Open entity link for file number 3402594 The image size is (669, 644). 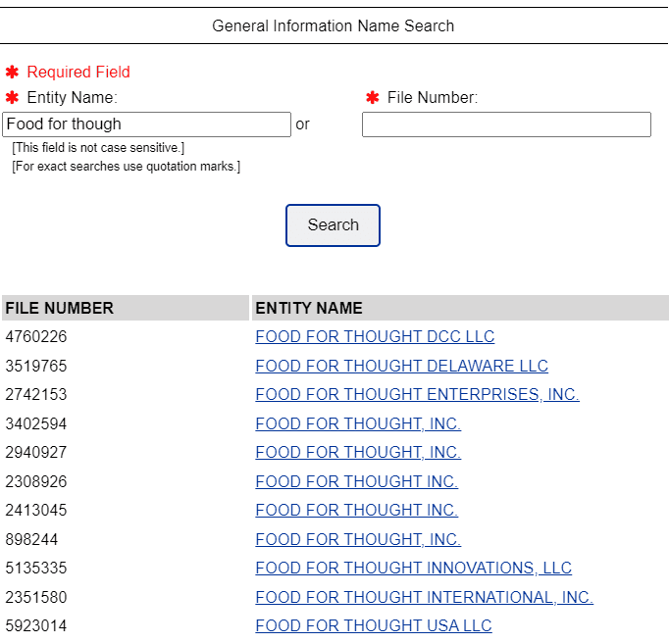coord(358,423)
